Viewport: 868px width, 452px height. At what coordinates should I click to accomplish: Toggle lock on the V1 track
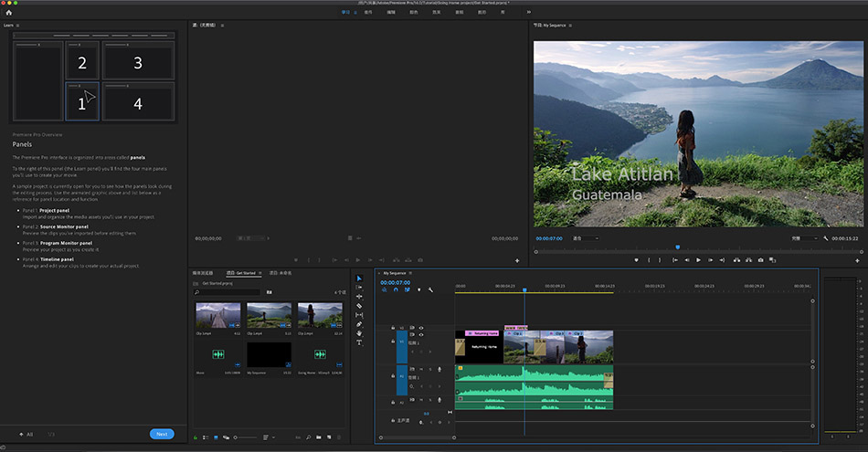[393, 342]
